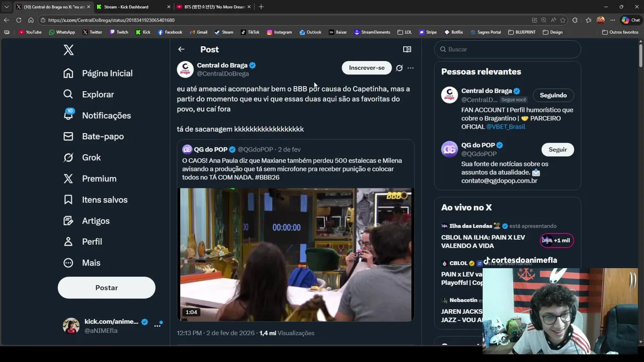Click the Postar button
This screenshot has width=644, height=362.
pos(107,288)
